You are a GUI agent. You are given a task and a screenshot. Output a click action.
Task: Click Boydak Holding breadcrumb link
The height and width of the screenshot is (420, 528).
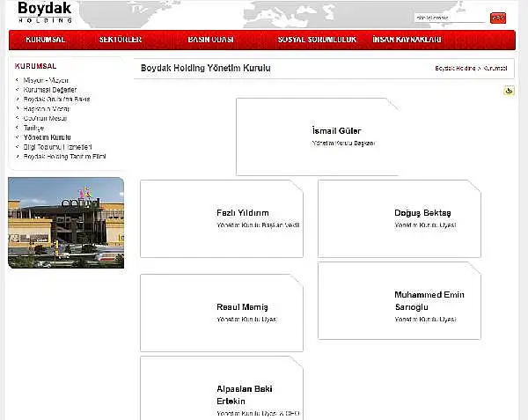tap(455, 68)
